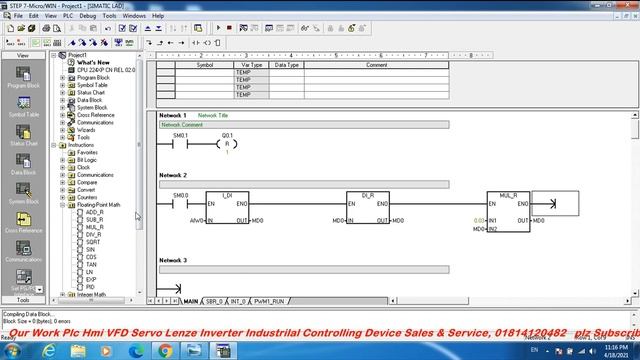Screen dimensions: 640x360
Task: Put the PLC in RUN mode
Action: click(218, 28)
